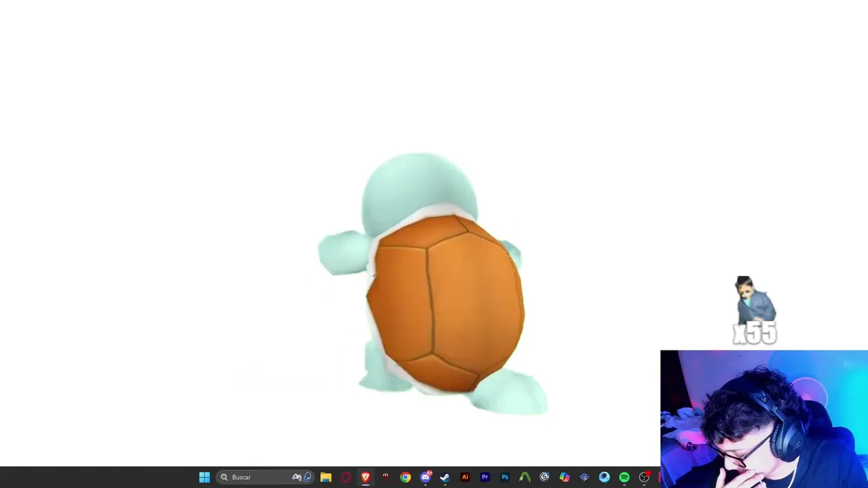Image resolution: width=868 pixels, height=488 pixels.
Task: Click the Buscar search box
Action: click(265, 477)
